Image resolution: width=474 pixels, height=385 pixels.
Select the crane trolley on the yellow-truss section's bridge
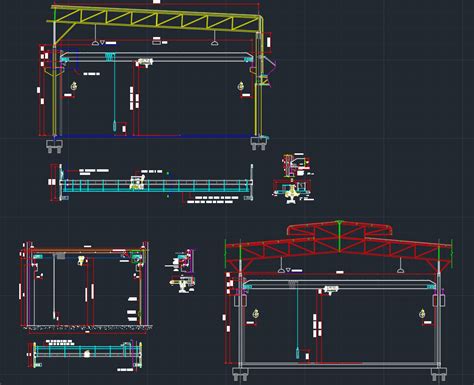145,62
